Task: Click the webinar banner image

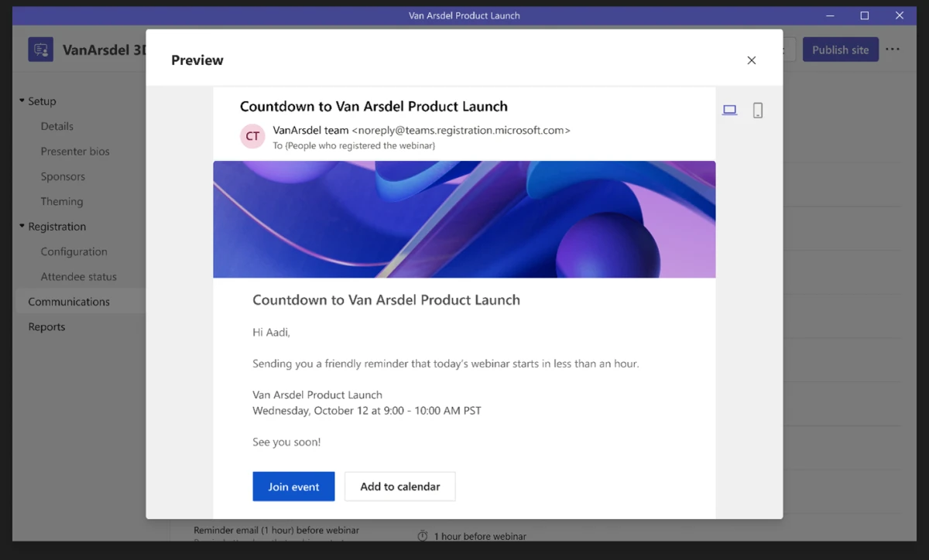Action: point(464,218)
